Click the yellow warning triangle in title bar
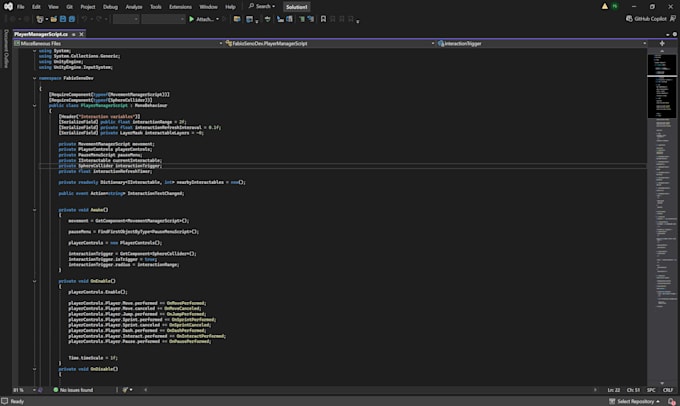Viewport: 680px width, 406px height. (x=605, y=7)
